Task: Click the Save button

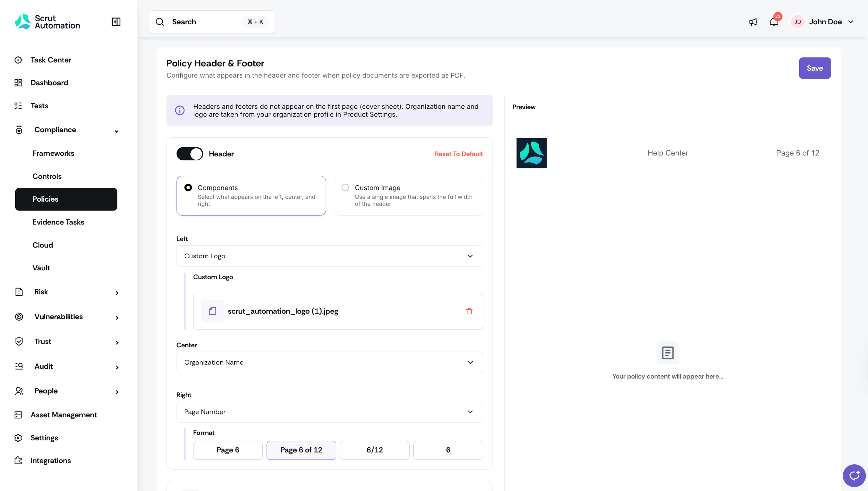Action: [x=815, y=68]
